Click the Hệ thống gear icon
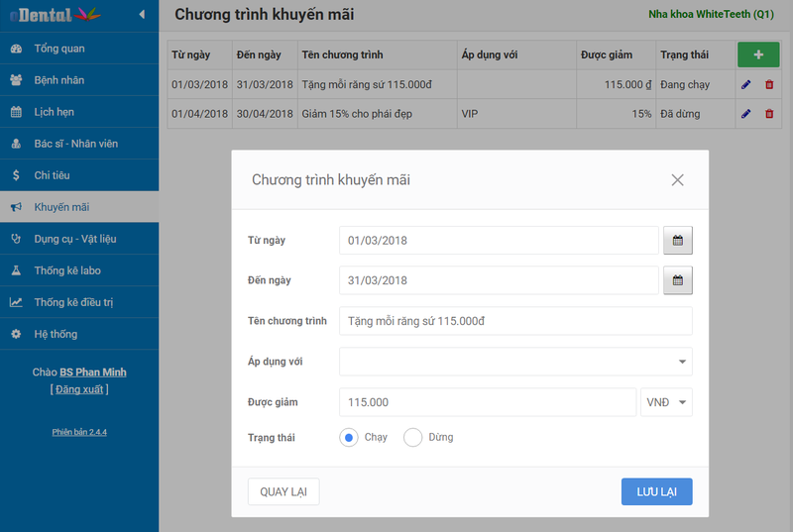Viewport: 793px width, 532px height. click(x=16, y=334)
